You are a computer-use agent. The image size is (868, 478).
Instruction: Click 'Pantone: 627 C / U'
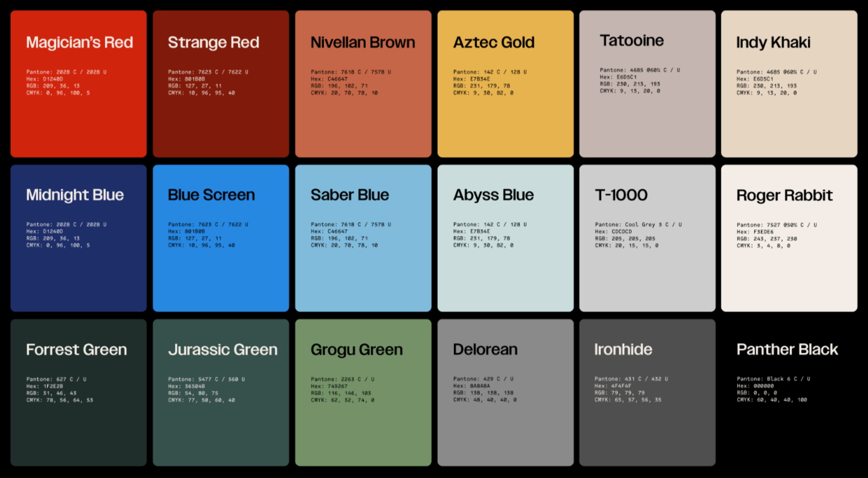(56, 379)
